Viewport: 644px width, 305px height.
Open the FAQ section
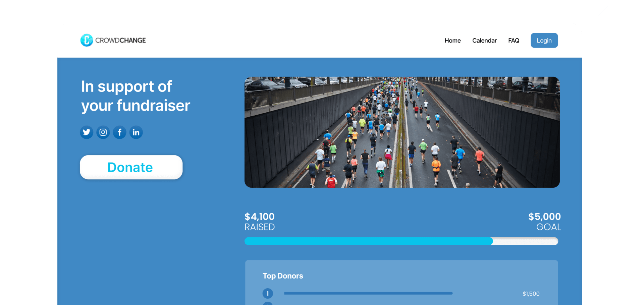click(x=514, y=40)
